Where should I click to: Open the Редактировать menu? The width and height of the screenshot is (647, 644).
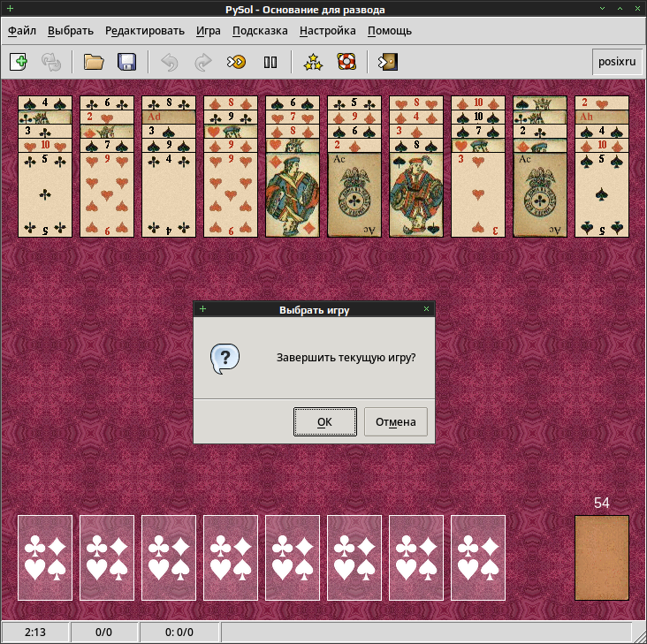point(145,31)
